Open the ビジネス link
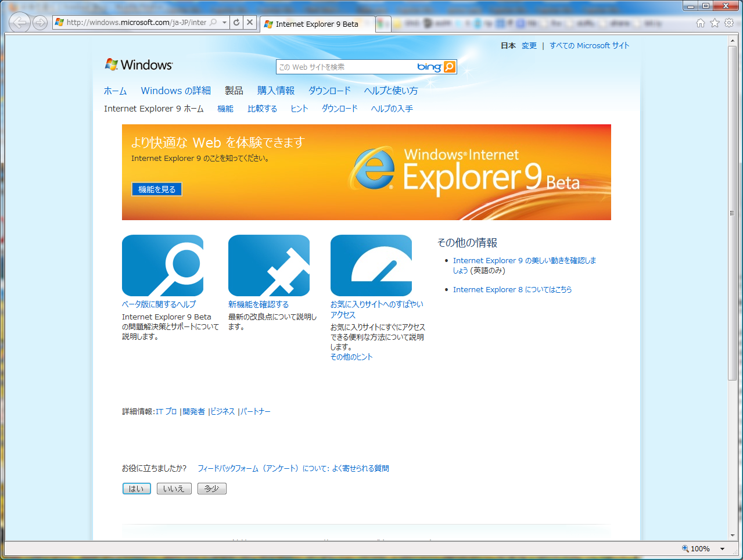 point(222,411)
